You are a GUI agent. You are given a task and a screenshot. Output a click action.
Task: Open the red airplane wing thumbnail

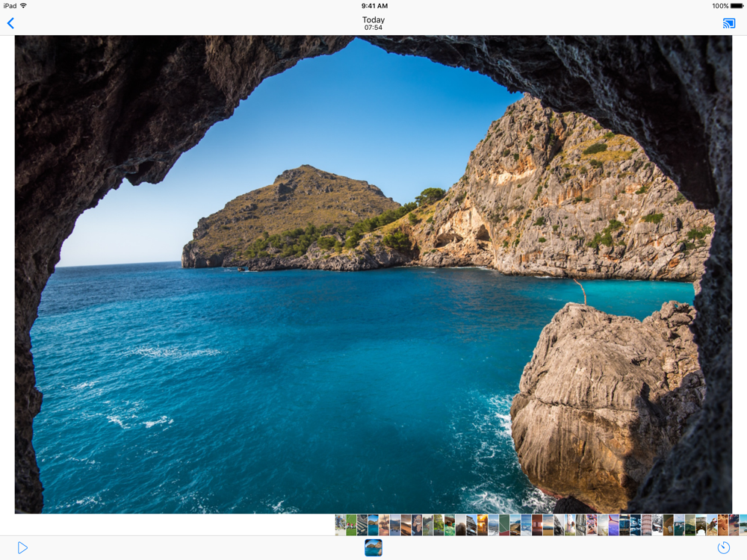click(x=613, y=525)
